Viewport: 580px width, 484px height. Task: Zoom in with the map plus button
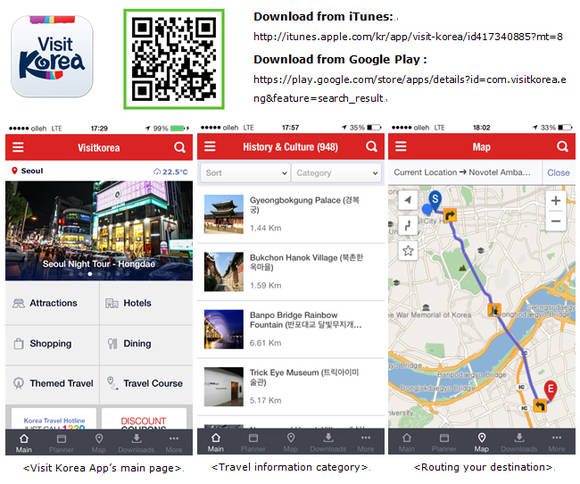coord(556,201)
